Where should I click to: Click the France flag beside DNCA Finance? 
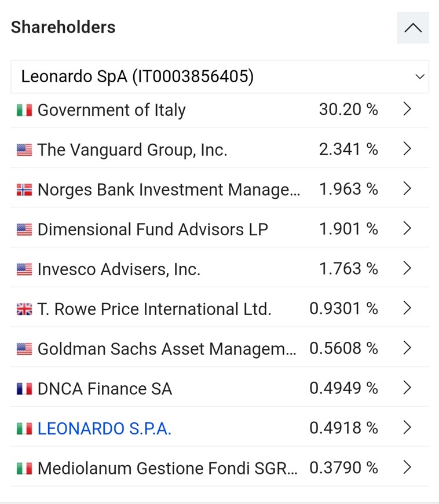click(24, 389)
